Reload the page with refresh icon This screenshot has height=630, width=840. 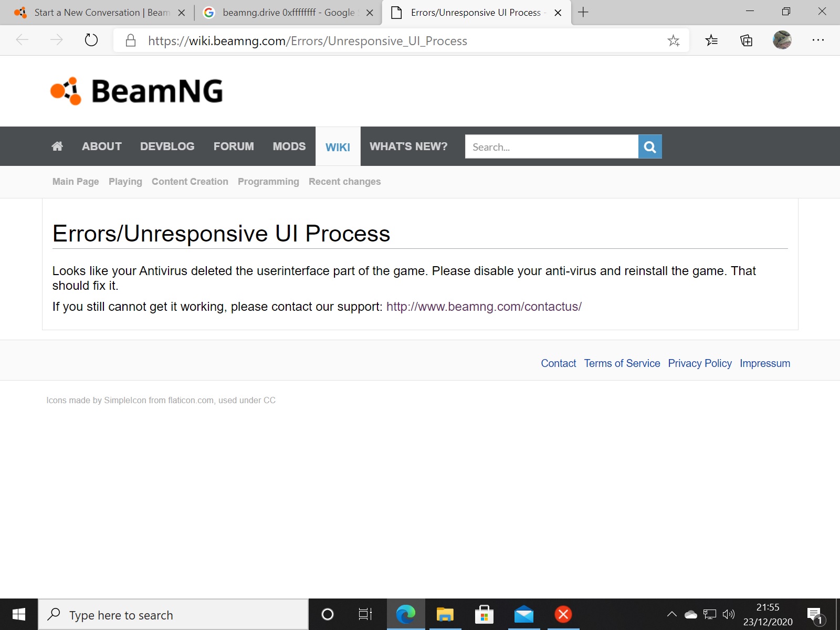[91, 40]
